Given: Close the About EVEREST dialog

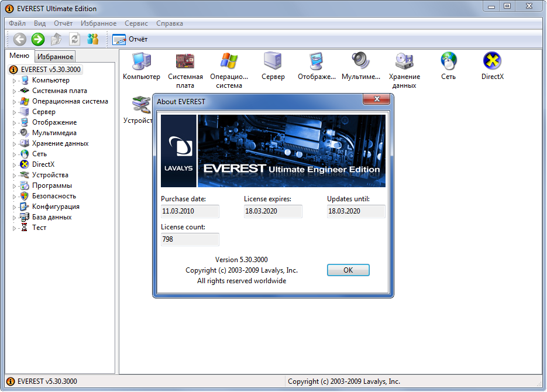Looking at the screenshot, I should click(376, 99).
